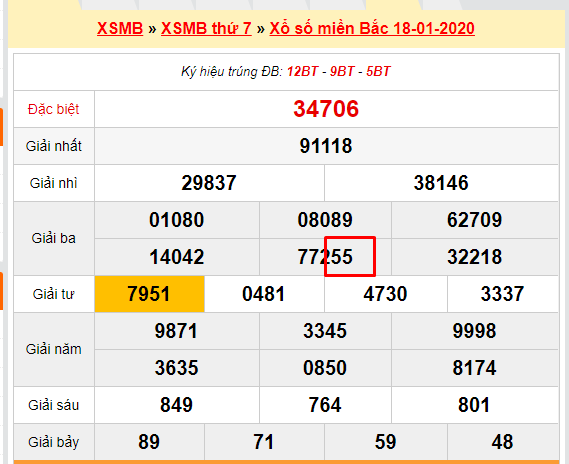The width and height of the screenshot is (569, 464).
Task: Select fourth prize number 3337
Action: (502, 294)
